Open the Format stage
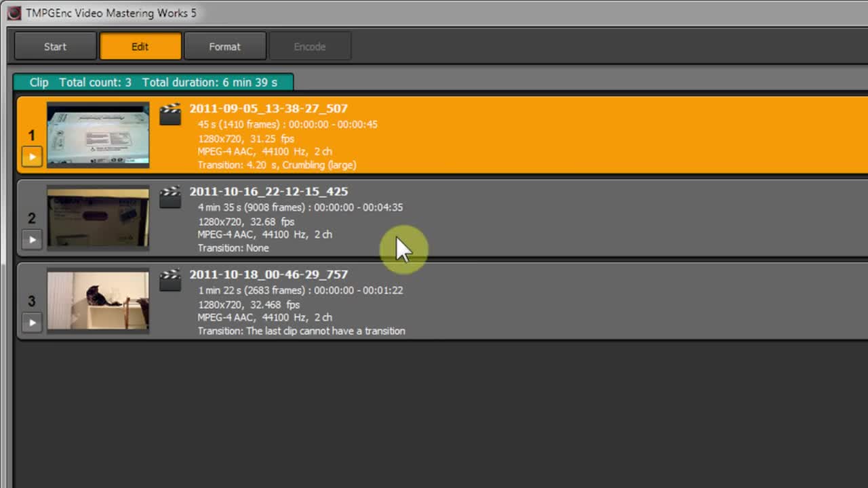Image resolution: width=868 pixels, height=488 pixels. [x=224, y=47]
